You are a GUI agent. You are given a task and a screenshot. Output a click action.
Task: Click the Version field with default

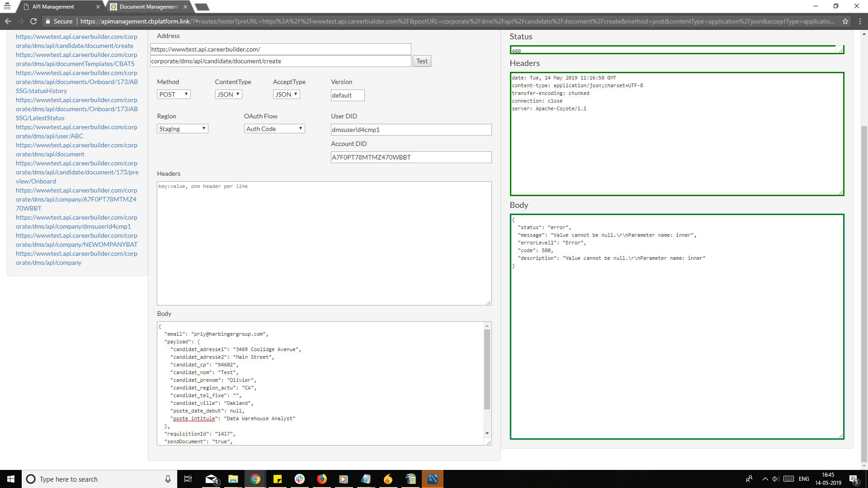(348, 95)
